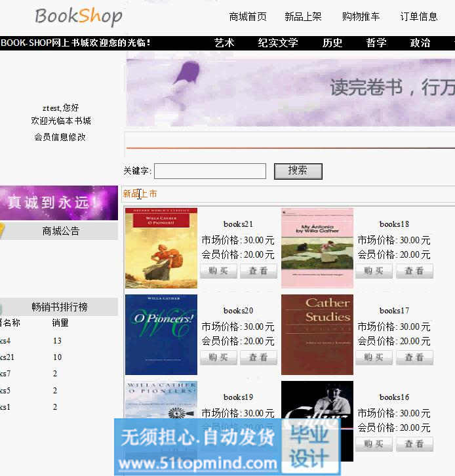Click the books16 title text
455x476 pixels.
click(x=394, y=397)
